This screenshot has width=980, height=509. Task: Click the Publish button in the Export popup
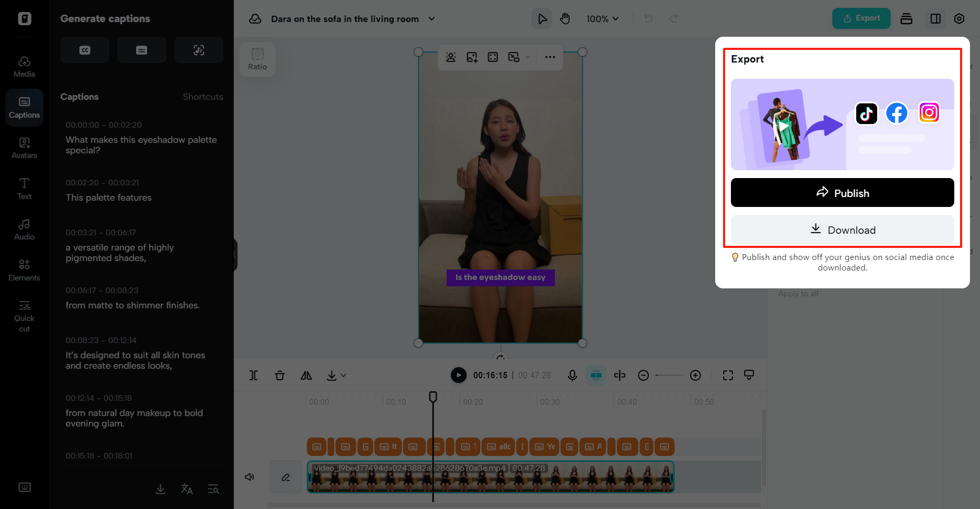pyautogui.click(x=842, y=193)
